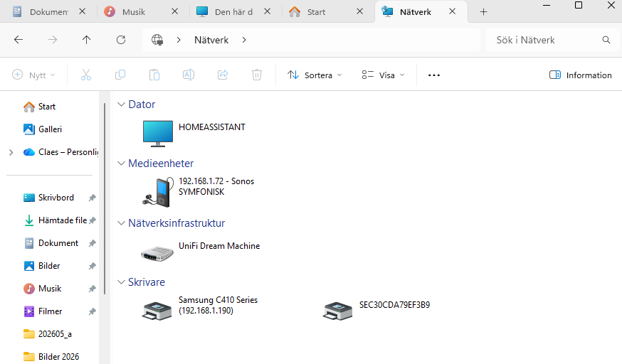The height and width of the screenshot is (364, 622).
Task: Open the Visa view options dropdown
Action: [383, 75]
